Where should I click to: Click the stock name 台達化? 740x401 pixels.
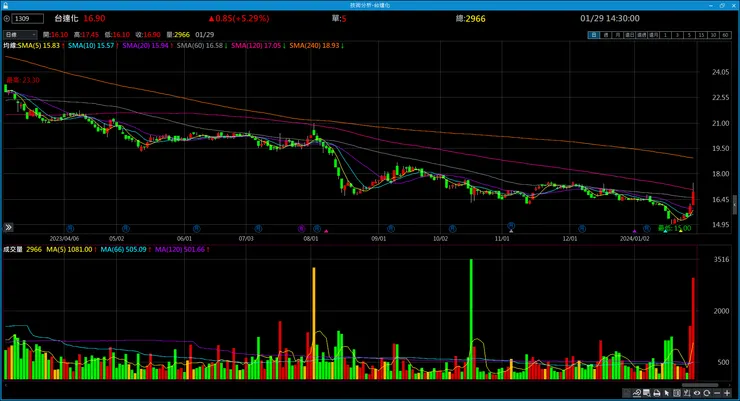pos(66,18)
